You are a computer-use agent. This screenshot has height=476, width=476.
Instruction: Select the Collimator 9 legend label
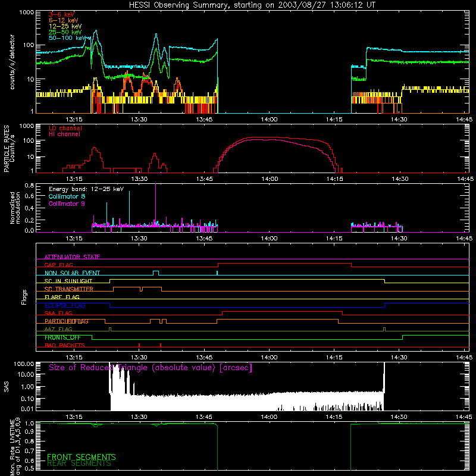tap(67, 203)
